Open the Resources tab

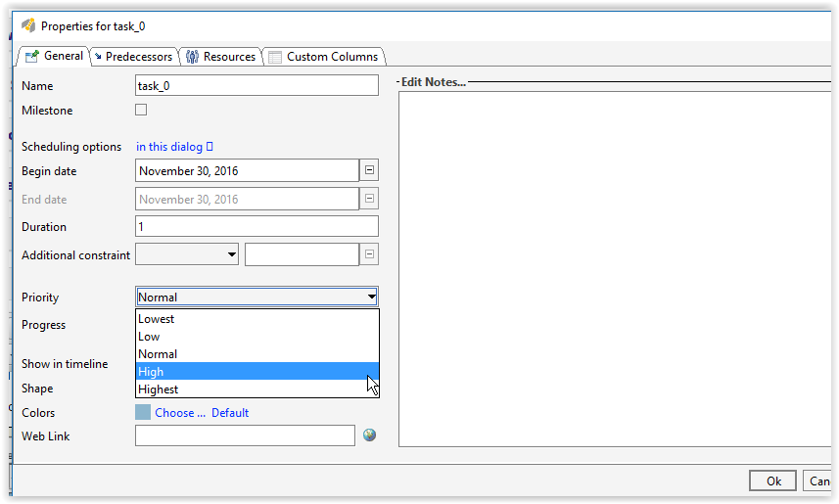click(221, 57)
